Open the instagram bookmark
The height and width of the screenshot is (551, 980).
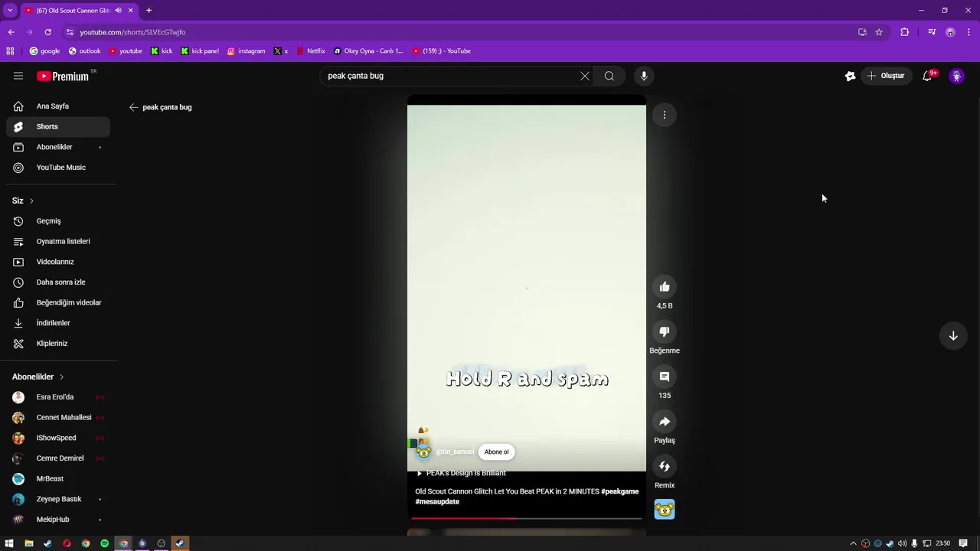246,51
